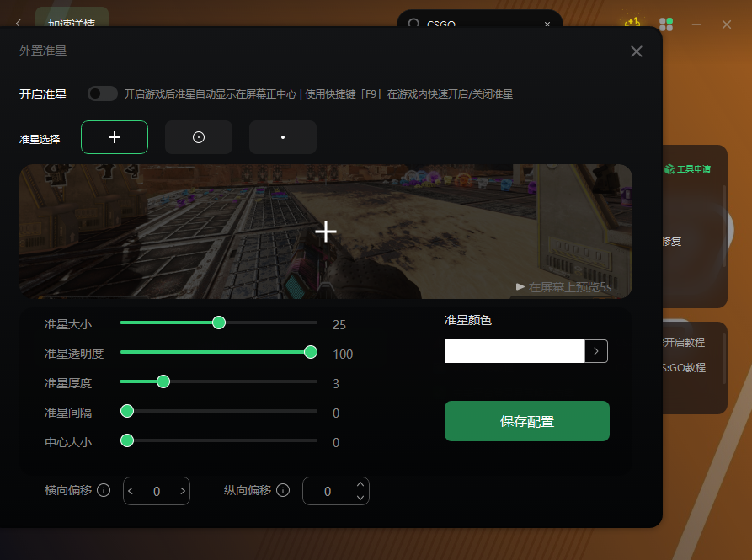This screenshot has height=560, width=752.
Task: Select the plus-shaped crosshair style
Action: pyautogui.click(x=115, y=137)
